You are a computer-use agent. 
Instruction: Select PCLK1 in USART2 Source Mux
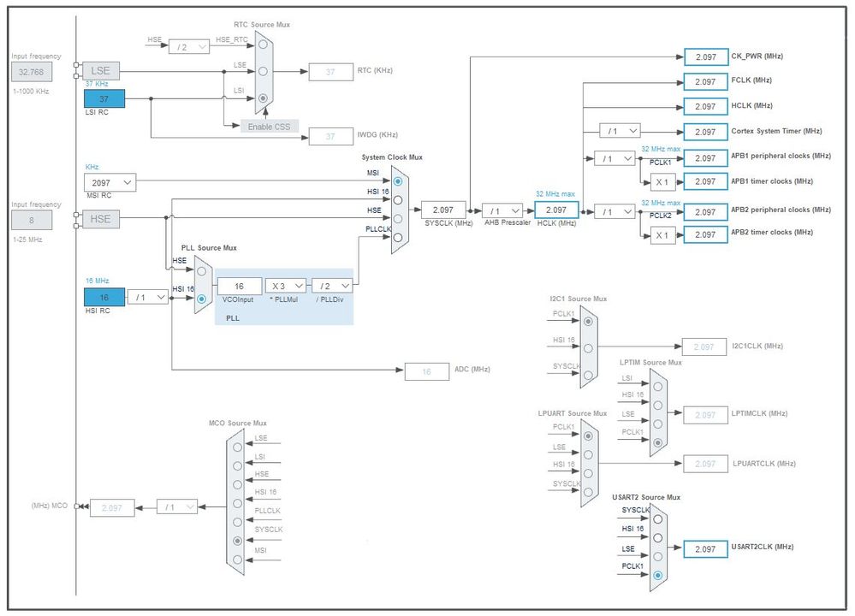(x=658, y=575)
